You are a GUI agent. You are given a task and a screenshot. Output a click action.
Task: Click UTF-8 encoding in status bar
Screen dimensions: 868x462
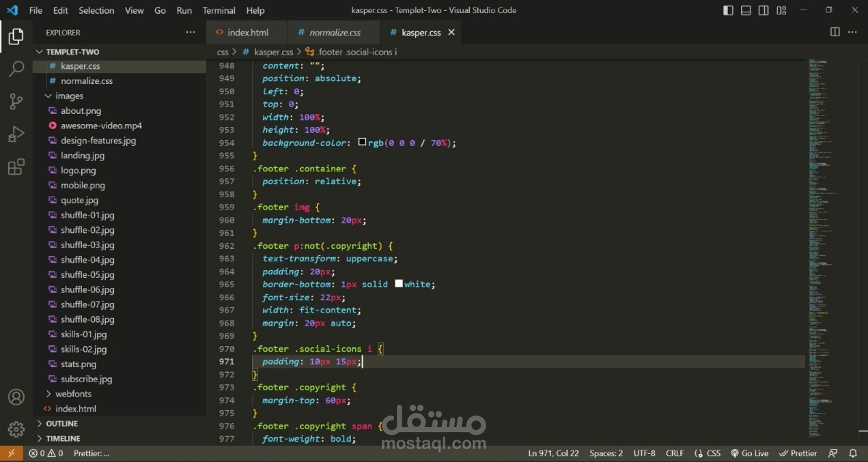[x=644, y=453]
